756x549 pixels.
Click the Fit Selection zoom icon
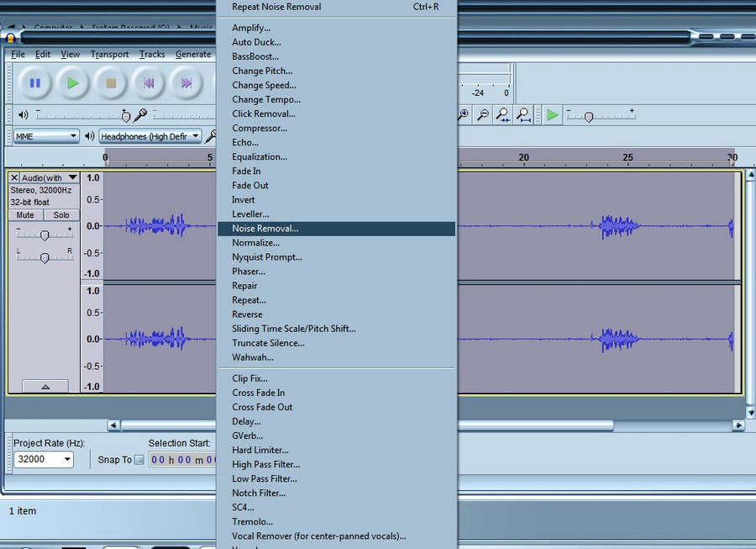click(x=503, y=115)
